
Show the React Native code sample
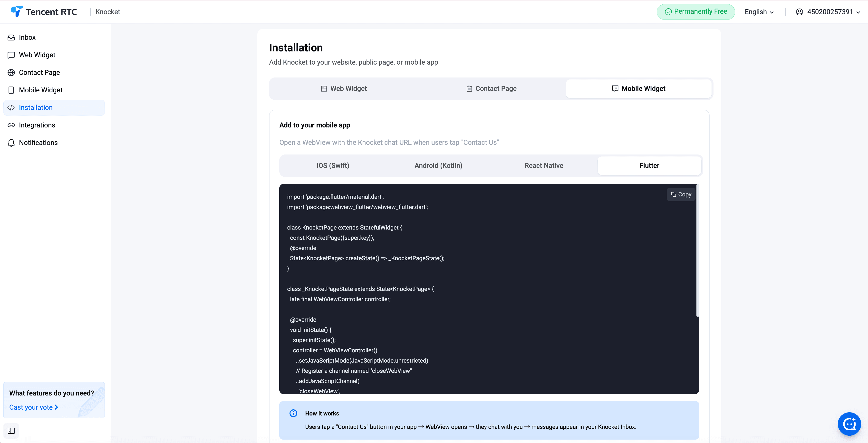544,165
